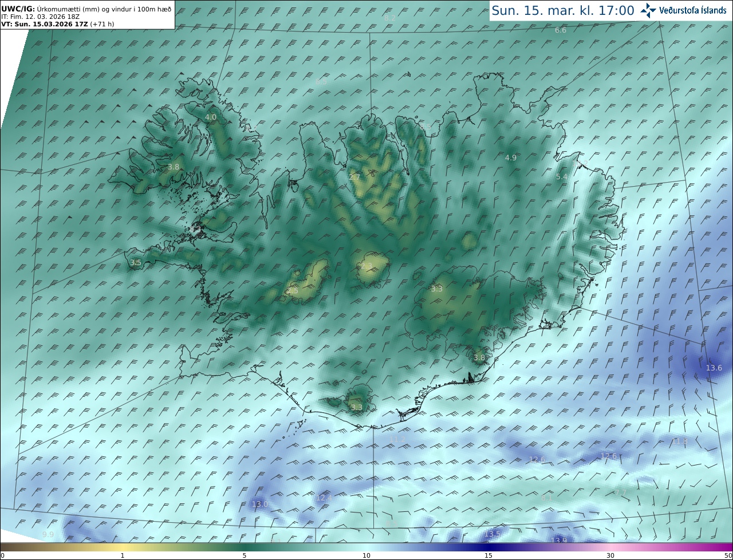Click the 'UWC/IG: Úrkomumætti (mm)' title line
Screen dimensions: 733x560
click(x=86, y=9)
